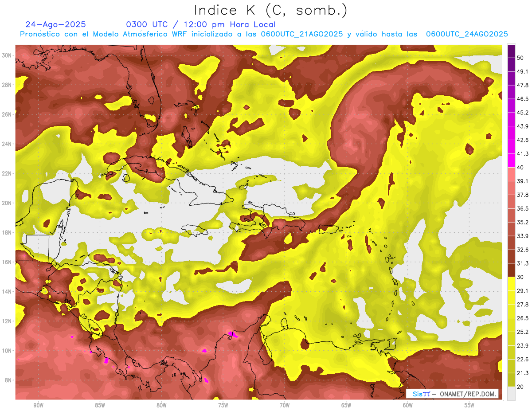Image resolution: width=532 pixels, height=411 pixels.
Task: Click the '36.5' color scale label
Action: [522, 208]
